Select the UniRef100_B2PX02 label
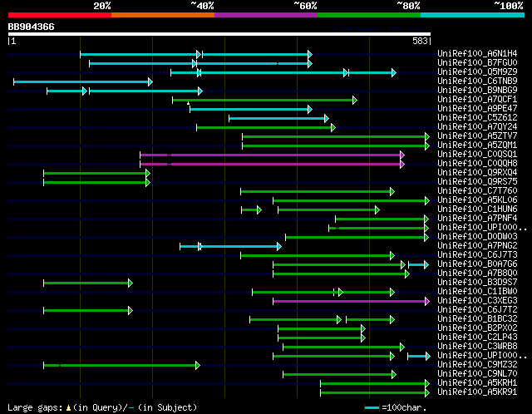The image size is (532, 414). click(477, 328)
